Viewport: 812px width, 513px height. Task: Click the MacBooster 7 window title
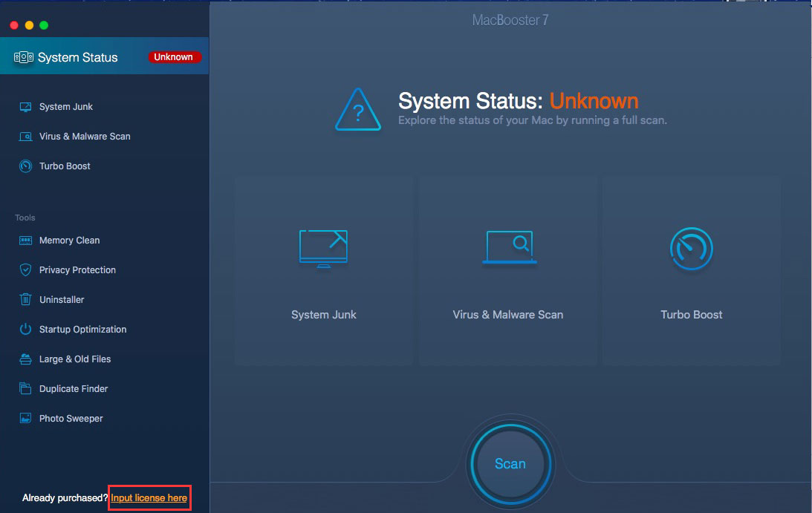click(x=510, y=20)
